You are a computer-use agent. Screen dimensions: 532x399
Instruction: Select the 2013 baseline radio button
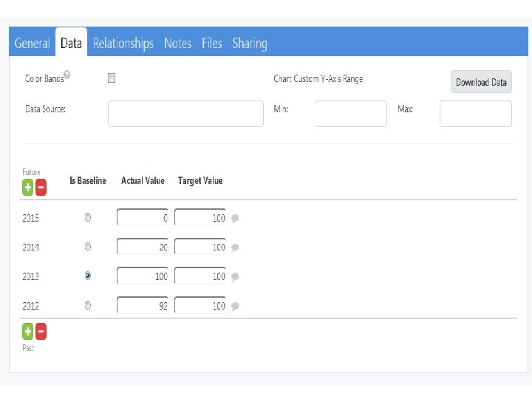88,276
